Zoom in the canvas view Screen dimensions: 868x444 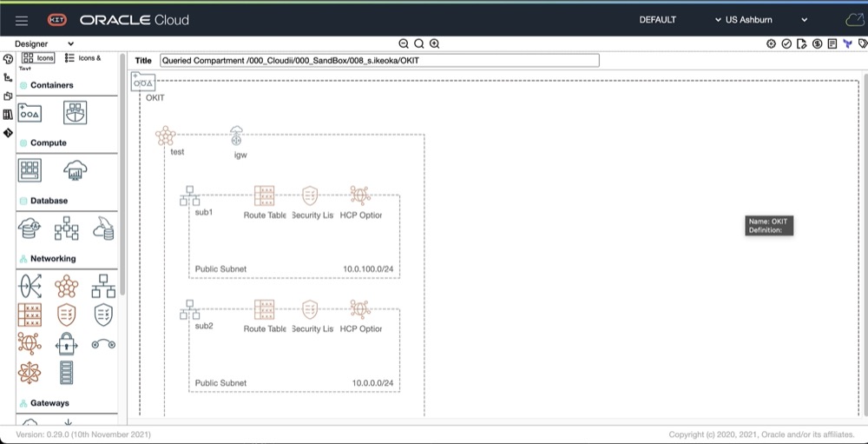(435, 43)
